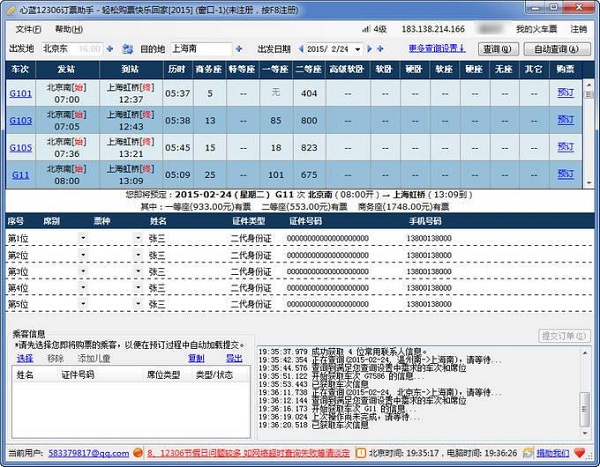Open the 文件(F) menu
The width and height of the screenshot is (600, 467).
26,29
